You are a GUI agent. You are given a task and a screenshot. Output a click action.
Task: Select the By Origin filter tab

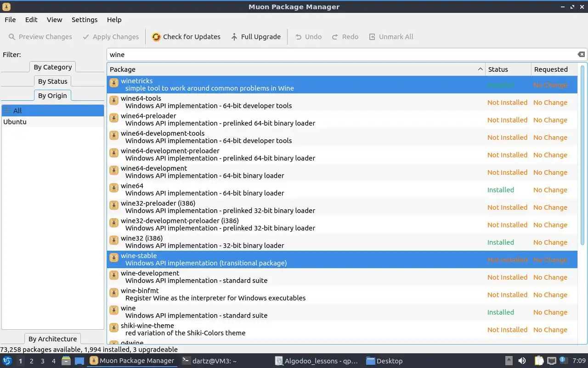click(x=52, y=95)
